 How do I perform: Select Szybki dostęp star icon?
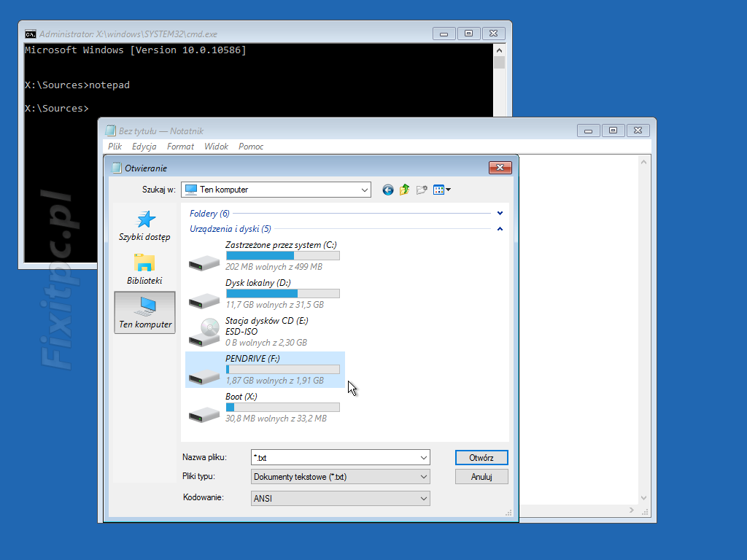(x=146, y=219)
